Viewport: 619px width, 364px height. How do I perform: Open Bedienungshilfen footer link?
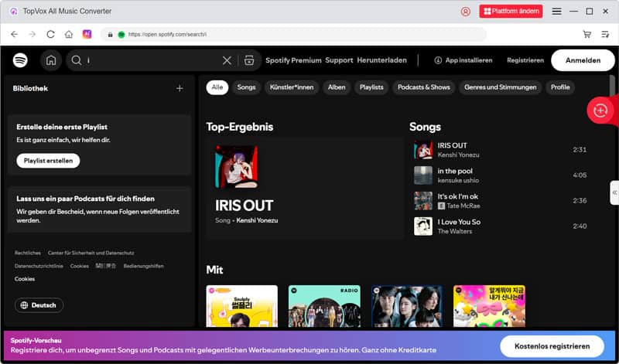point(143,266)
